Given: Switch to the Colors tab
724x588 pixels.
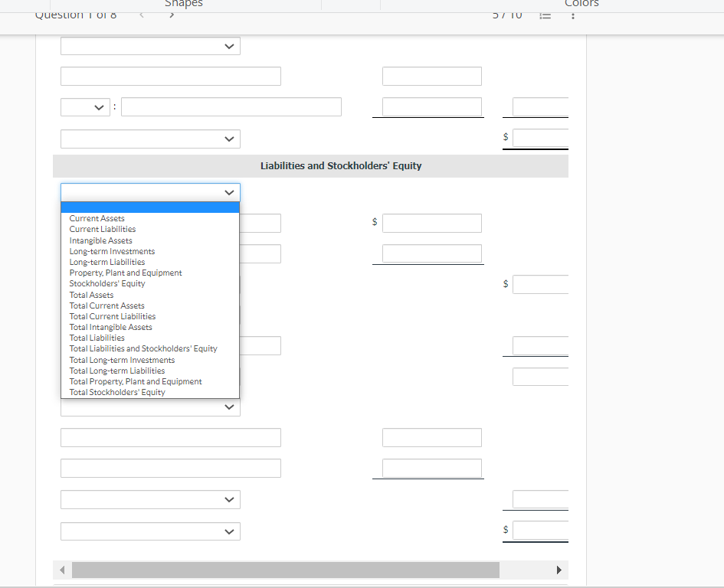Looking at the screenshot, I should 581,4.
